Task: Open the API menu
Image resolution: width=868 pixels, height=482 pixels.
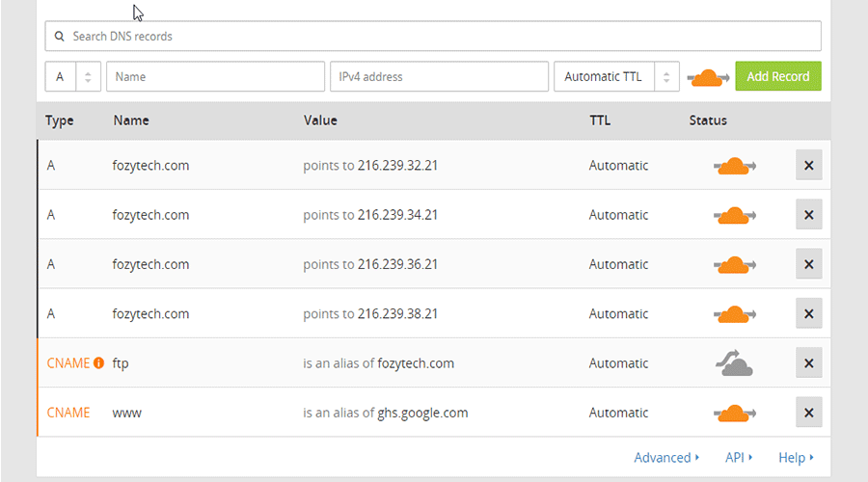Action: tap(739, 458)
